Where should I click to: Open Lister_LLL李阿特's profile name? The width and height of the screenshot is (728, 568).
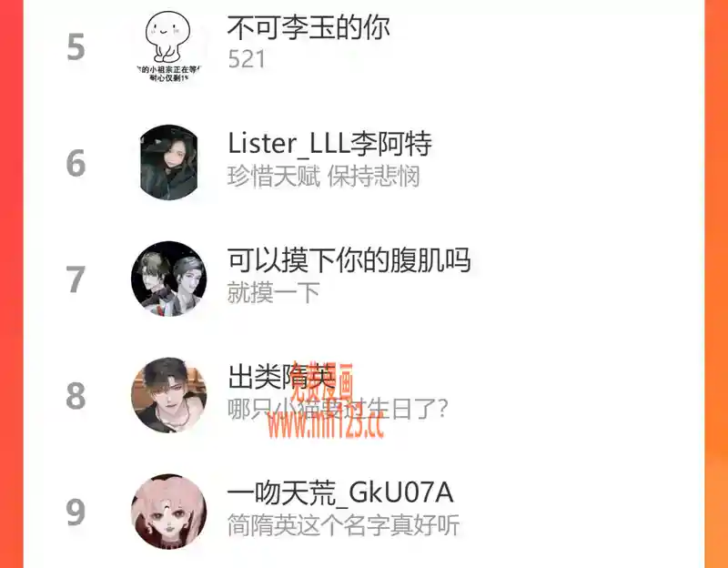(x=330, y=144)
